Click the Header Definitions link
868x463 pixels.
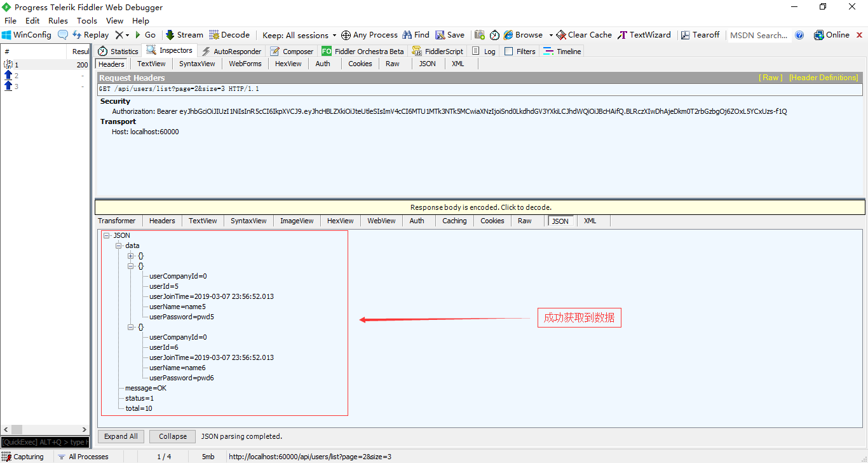click(x=824, y=78)
